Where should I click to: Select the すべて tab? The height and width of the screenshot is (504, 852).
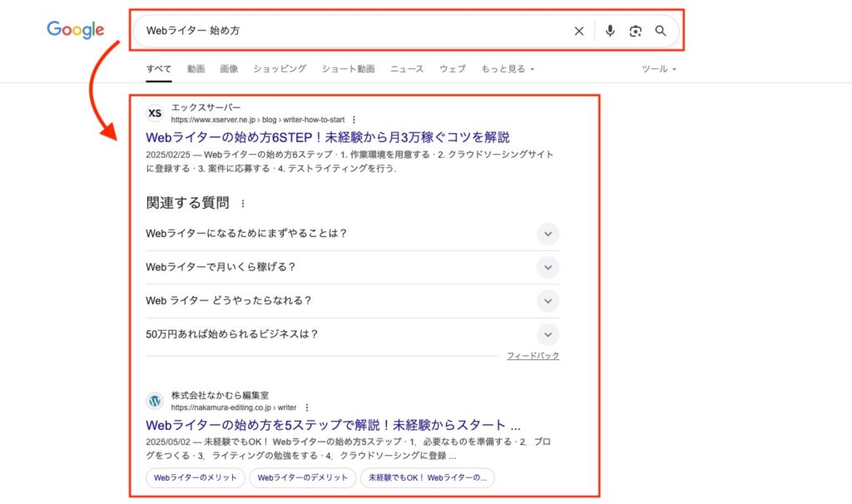pyautogui.click(x=159, y=69)
